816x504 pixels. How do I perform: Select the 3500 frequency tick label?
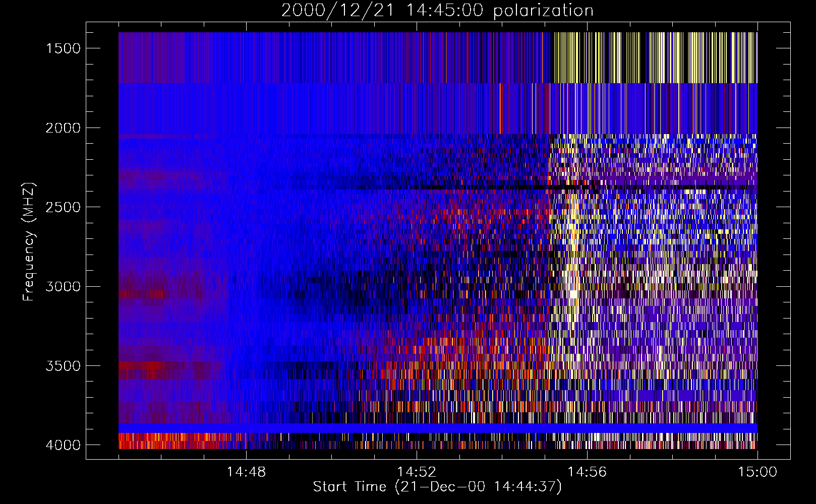click(63, 366)
